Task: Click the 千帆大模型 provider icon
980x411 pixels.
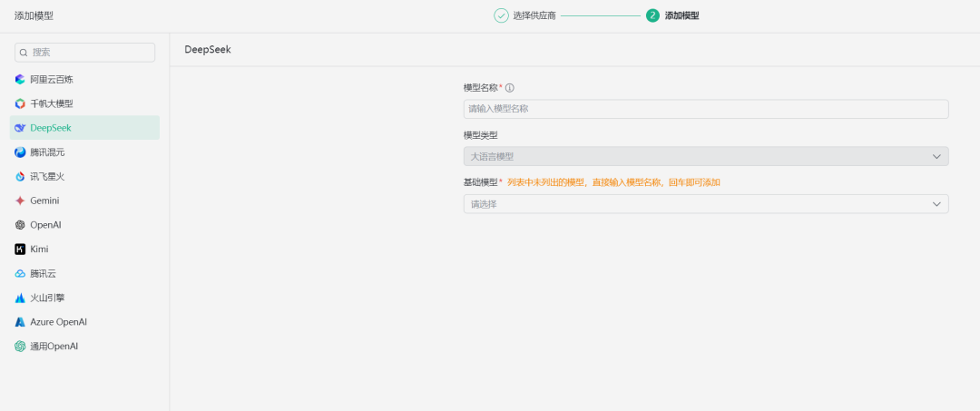Action: [20, 103]
